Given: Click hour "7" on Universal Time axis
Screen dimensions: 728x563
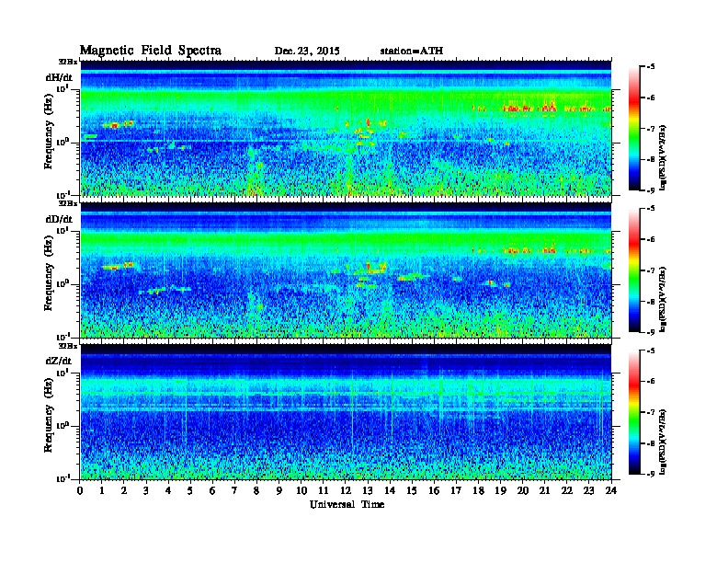Looking at the screenshot, I should 234,491.
